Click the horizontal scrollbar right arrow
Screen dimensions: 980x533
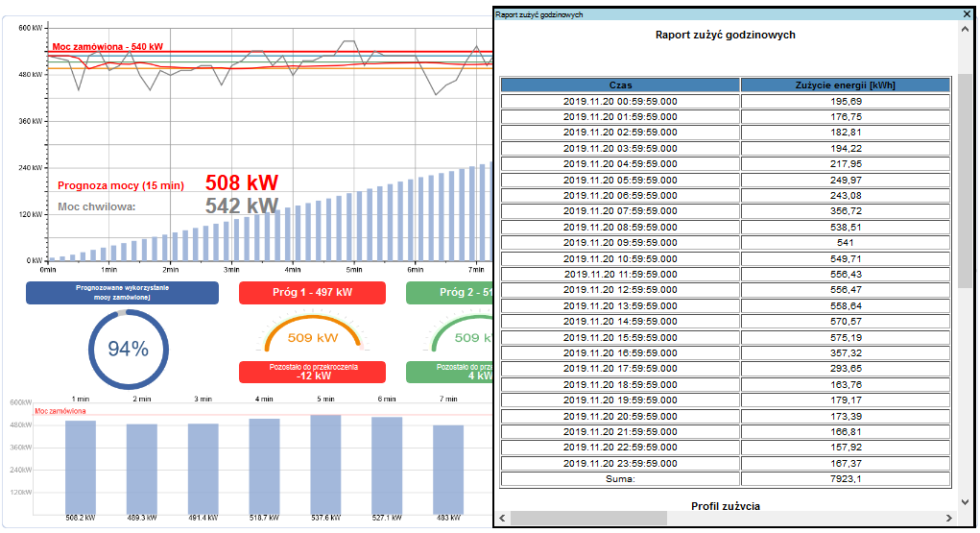[950, 518]
